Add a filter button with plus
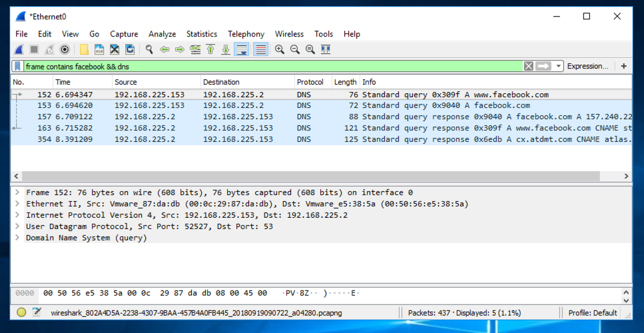This screenshot has height=333, width=644. point(623,66)
